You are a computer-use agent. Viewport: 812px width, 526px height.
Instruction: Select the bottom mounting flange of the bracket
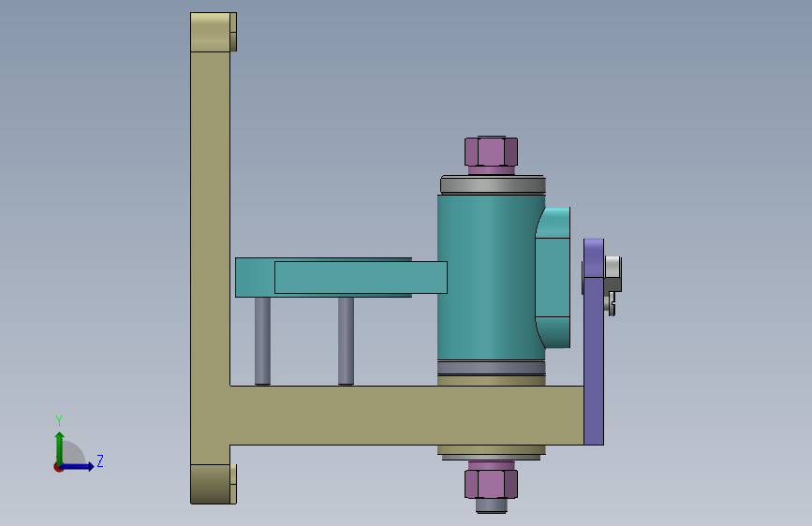214,484
